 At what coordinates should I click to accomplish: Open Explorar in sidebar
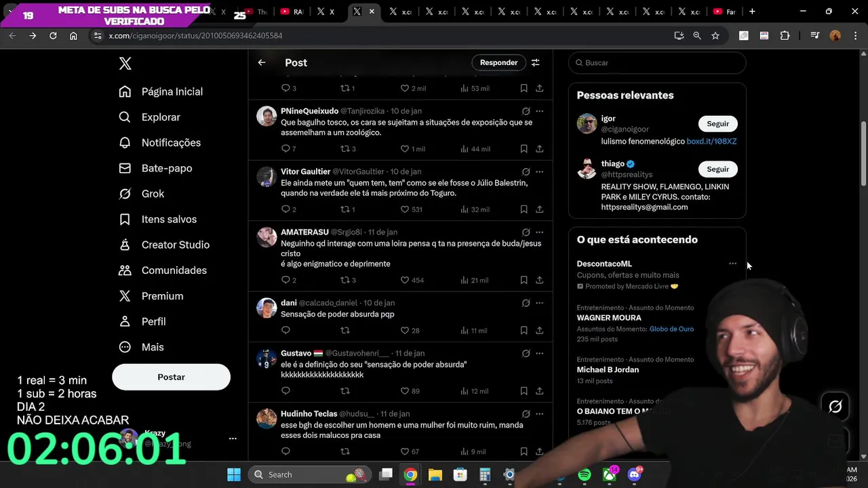149,117
